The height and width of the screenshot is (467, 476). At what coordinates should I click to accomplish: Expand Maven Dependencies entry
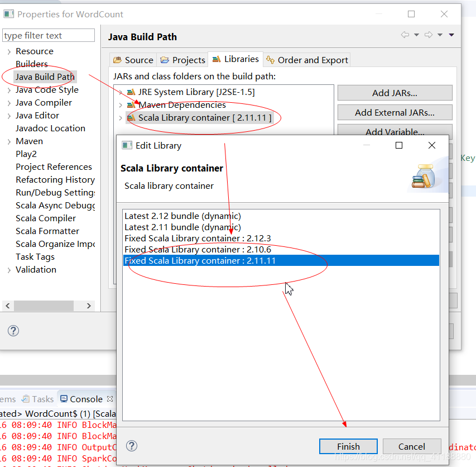click(x=121, y=105)
